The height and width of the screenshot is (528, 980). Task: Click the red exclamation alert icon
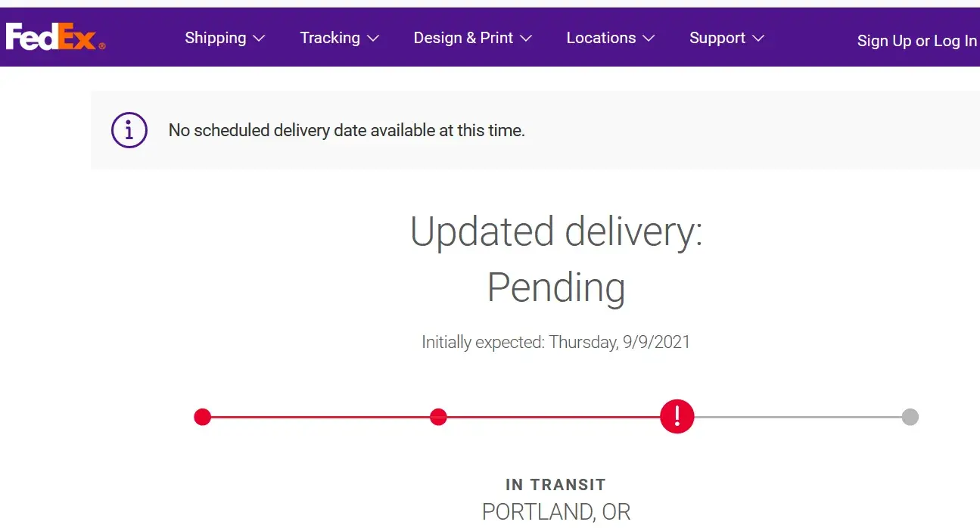[677, 416]
